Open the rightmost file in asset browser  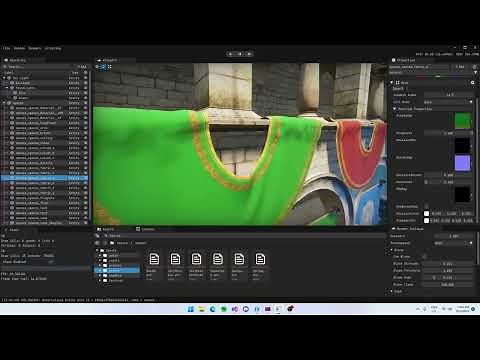(260, 259)
